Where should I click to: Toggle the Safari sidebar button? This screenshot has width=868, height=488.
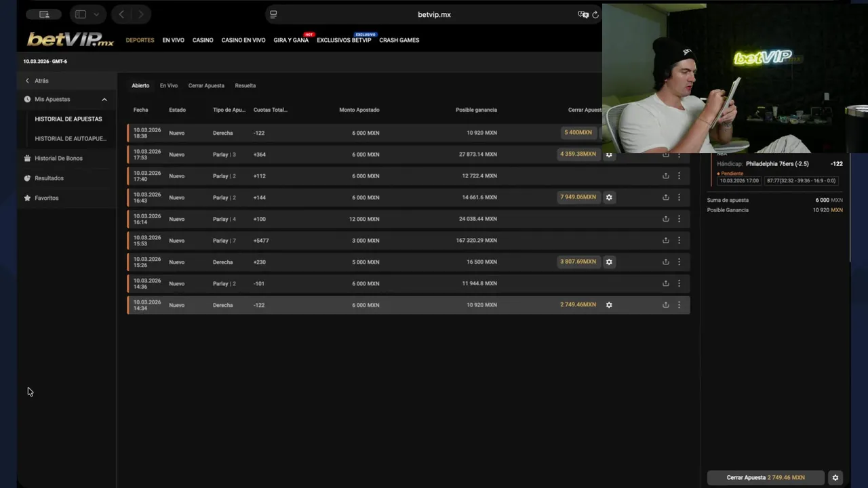[81, 14]
